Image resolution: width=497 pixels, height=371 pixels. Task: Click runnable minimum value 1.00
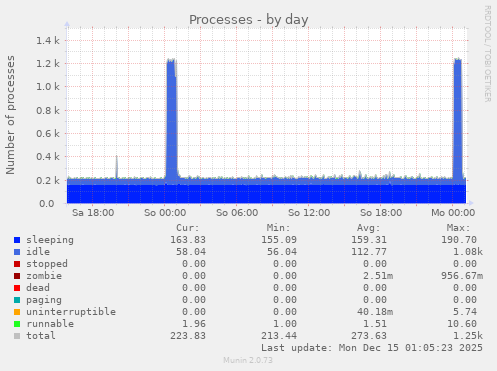click(285, 324)
